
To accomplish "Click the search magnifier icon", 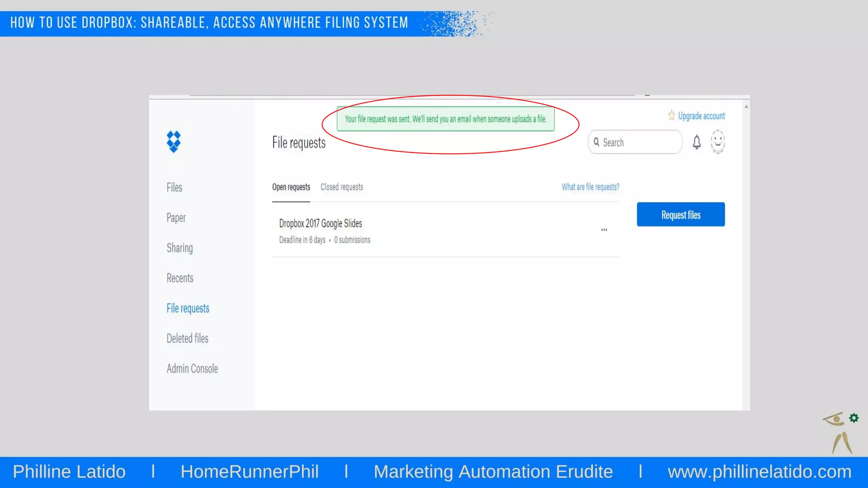I will pos(596,142).
